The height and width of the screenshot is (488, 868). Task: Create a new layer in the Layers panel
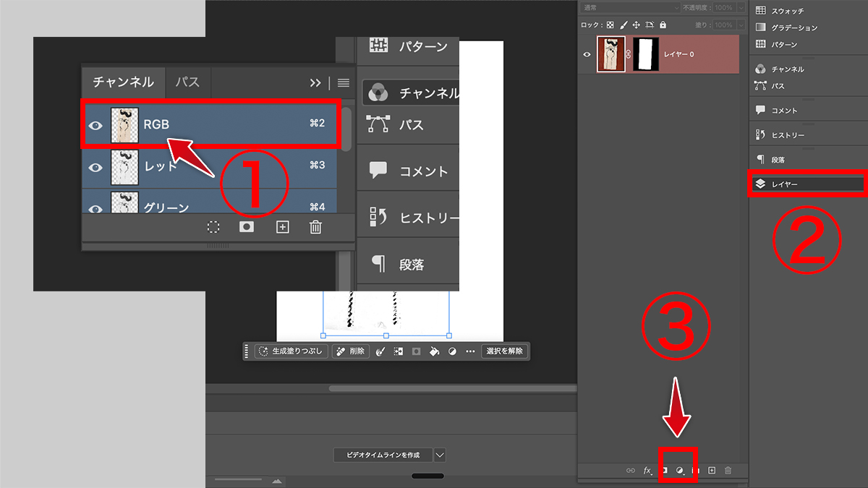[x=712, y=470]
